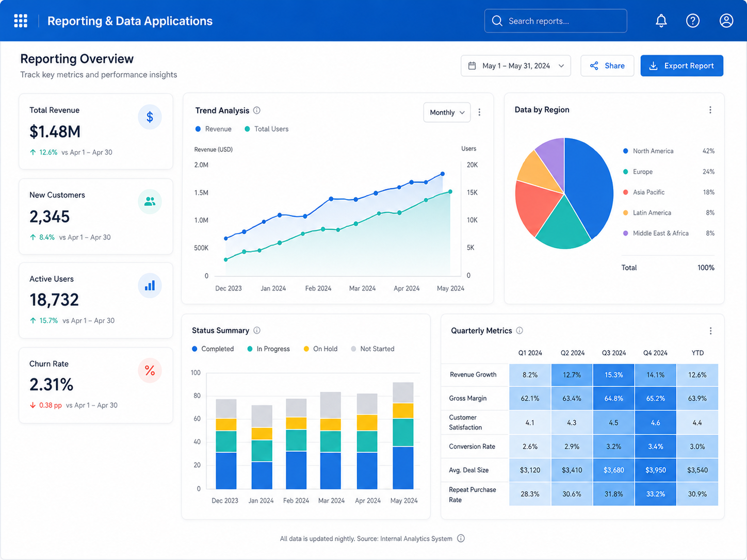Click Churn Rate red down arrow

coord(33,405)
